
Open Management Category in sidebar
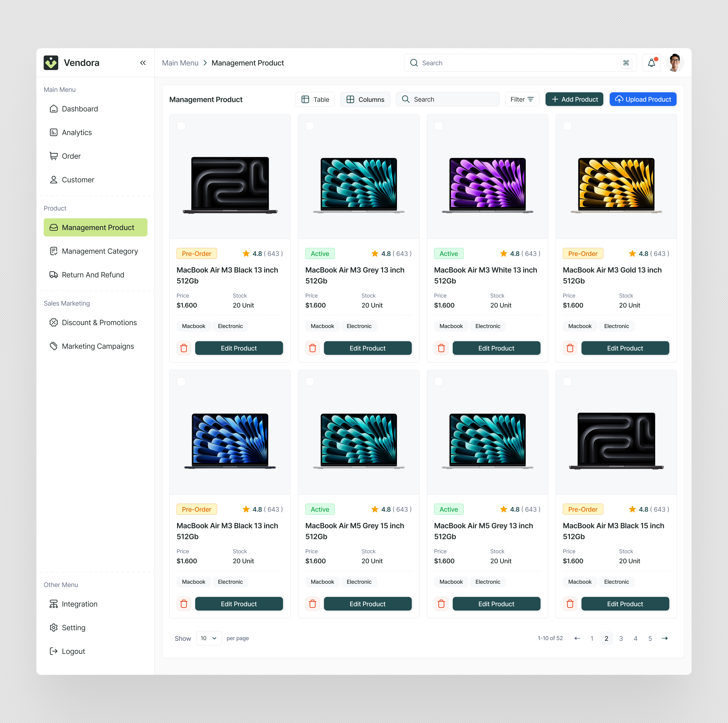pos(99,251)
